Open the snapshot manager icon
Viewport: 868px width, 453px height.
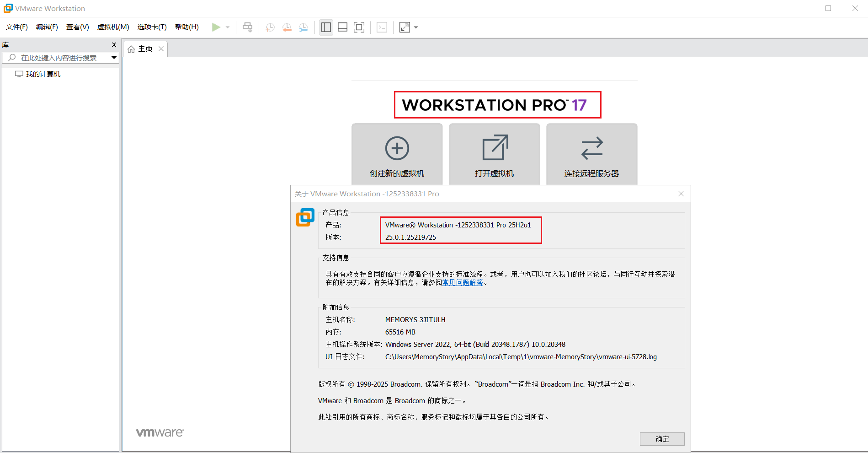pyautogui.click(x=304, y=27)
